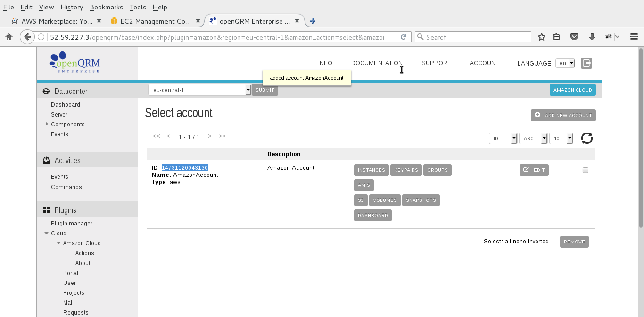The image size is (644, 317).
Task: Bookmark this page with the star icon
Action: (542, 37)
